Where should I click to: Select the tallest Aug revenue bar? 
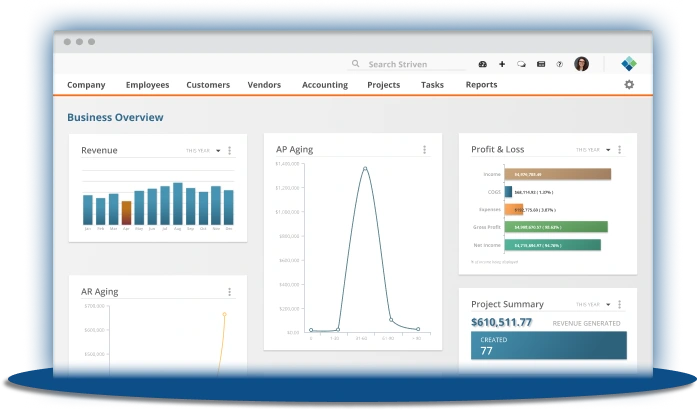tap(178, 204)
